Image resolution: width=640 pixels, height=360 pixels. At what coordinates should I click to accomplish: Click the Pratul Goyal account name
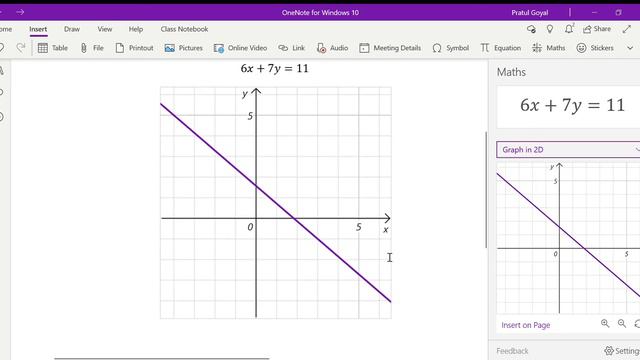pyautogui.click(x=529, y=13)
